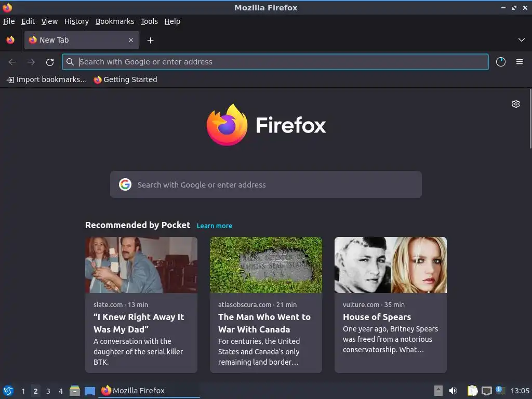Switch to workspace 1
This screenshot has height=399, width=532.
[x=23, y=391]
